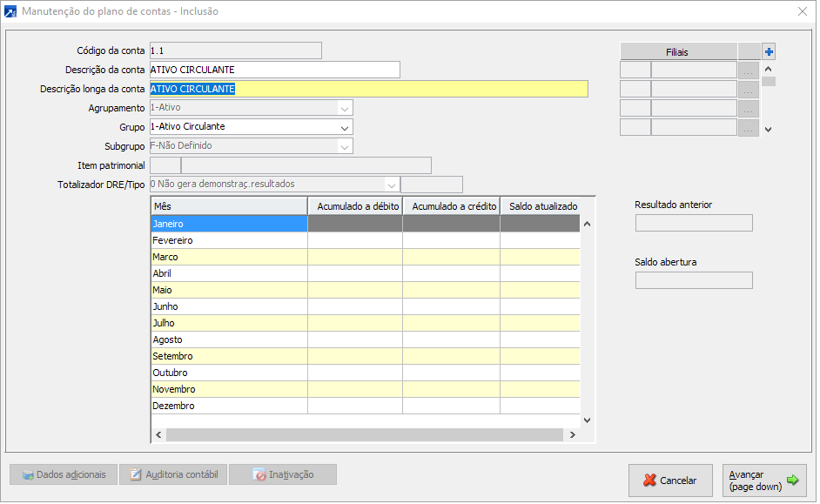Select the Fevereiro row in month table
Image resolution: width=820 pixels, height=504 pixels.
(x=228, y=240)
